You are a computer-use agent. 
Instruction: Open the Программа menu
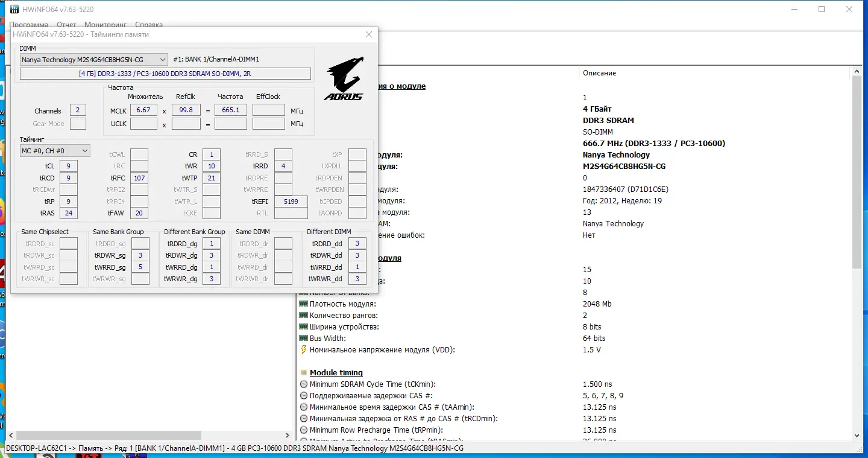click(x=28, y=25)
